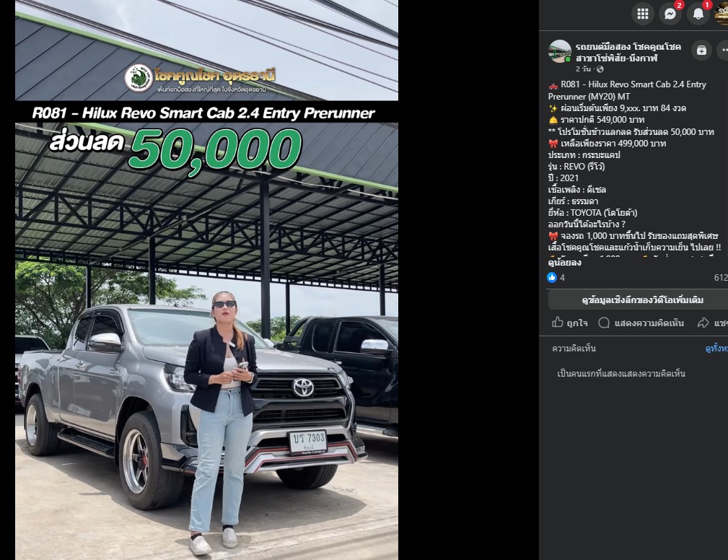Open the post options three-dots menu
The width and height of the screenshot is (728, 560).
[722, 50]
